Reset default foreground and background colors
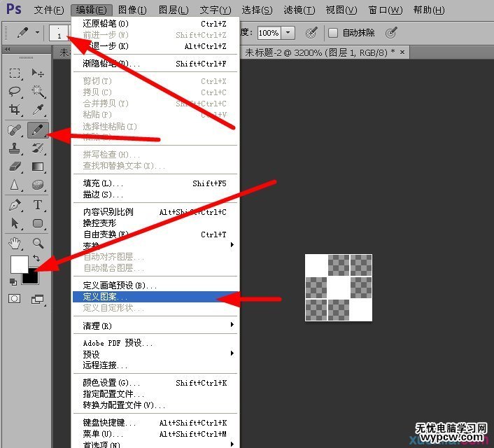This screenshot has height=448, width=494. tap(13, 282)
